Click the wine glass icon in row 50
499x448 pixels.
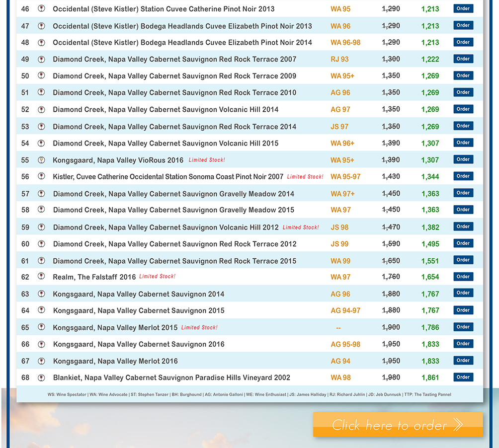41,75
